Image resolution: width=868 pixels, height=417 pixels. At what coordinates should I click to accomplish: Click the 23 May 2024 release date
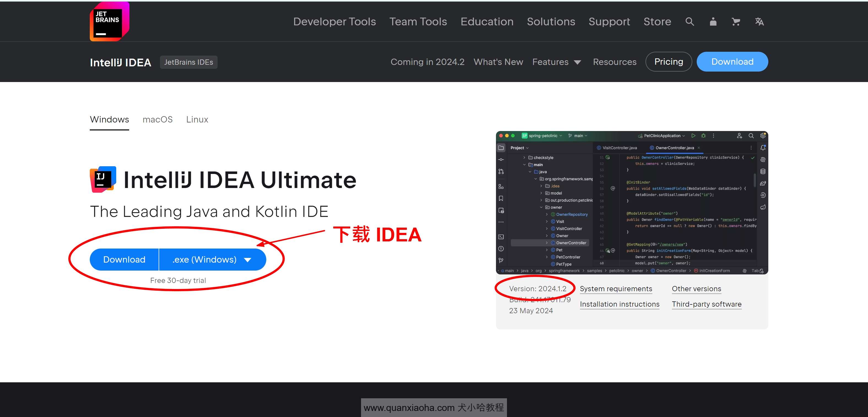coord(531,310)
